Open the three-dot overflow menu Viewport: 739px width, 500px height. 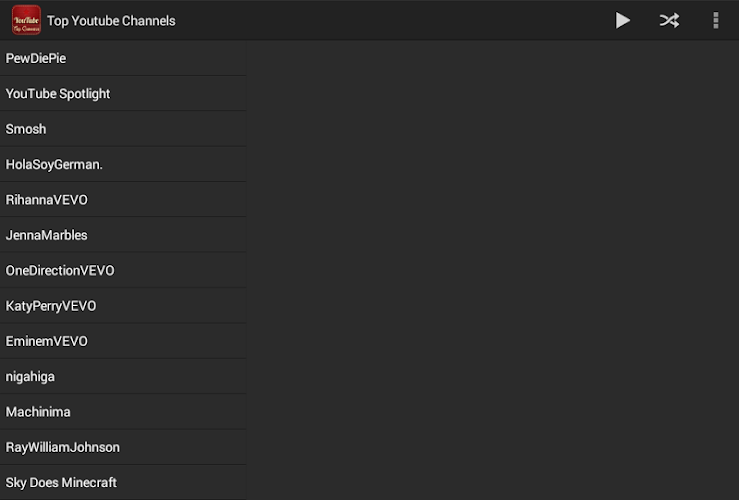pos(715,20)
